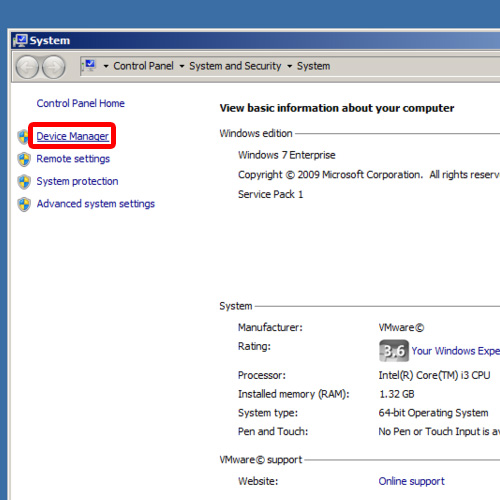Image resolution: width=500 pixels, height=500 pixels.
Task: Open Device Manager link
Action: [x=72, y=136]
